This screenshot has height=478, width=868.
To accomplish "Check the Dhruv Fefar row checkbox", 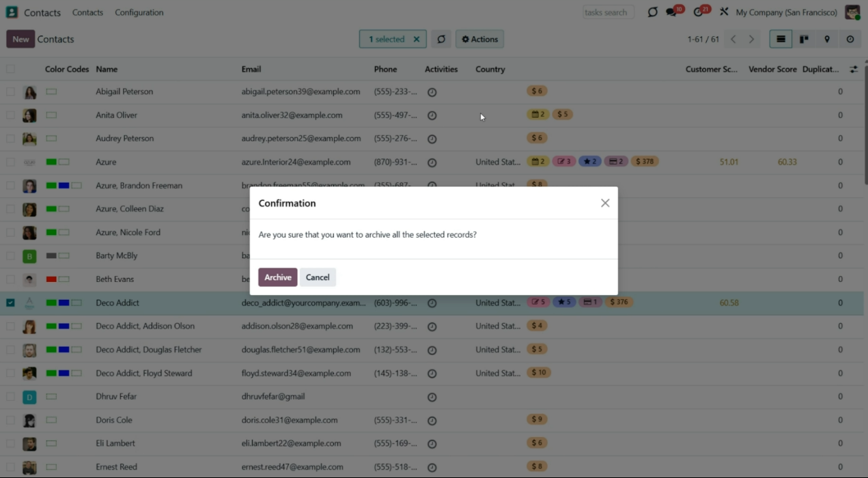I will pyautogui.click(x=10, y=397).
